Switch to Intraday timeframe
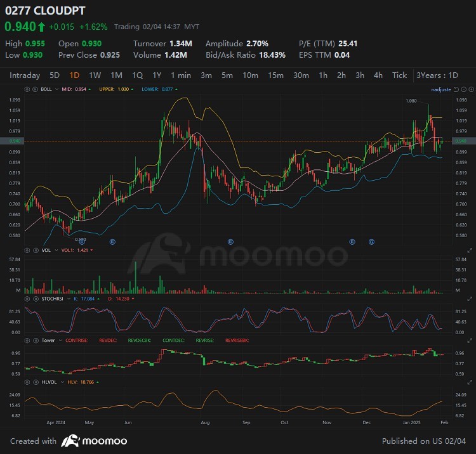Image resolution: width=476 pixels, height=454 pixels. (25, 75)
